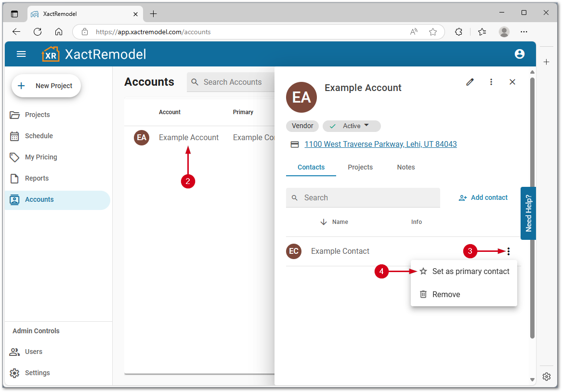Switch to the Contacts tab

tap(311, 167)
